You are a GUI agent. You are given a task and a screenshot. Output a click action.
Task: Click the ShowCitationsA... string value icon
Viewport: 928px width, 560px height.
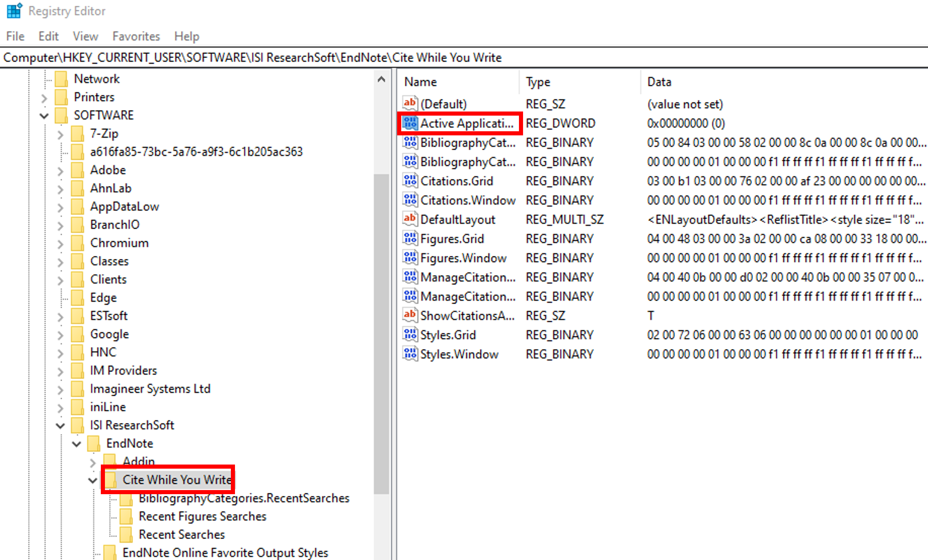(410, 315)
